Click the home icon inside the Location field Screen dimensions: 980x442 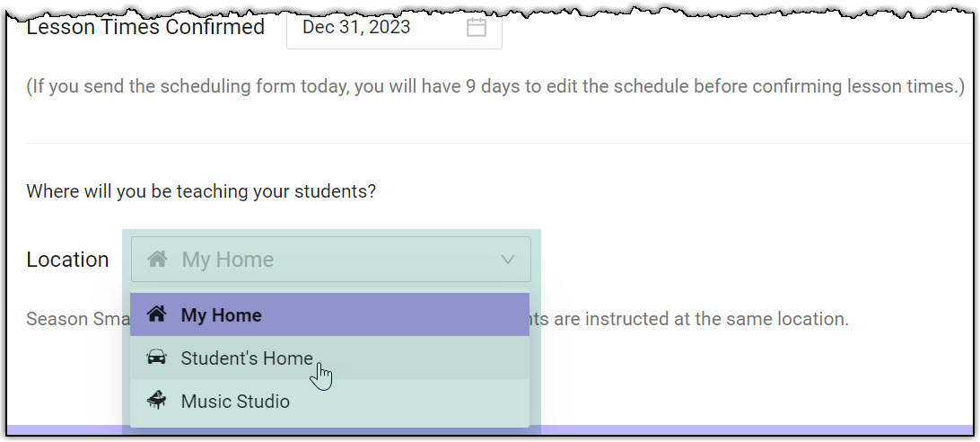point(158,260)
